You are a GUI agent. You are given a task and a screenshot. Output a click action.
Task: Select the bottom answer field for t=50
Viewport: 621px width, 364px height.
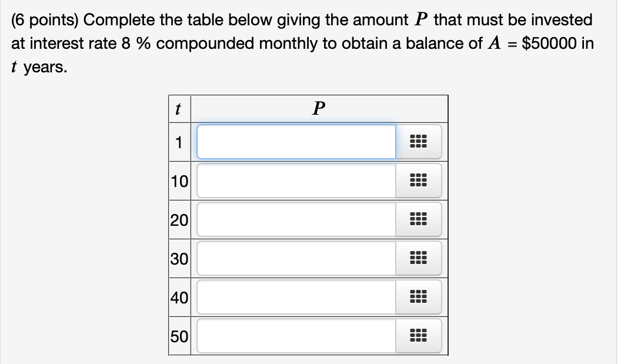pos(296,336)
